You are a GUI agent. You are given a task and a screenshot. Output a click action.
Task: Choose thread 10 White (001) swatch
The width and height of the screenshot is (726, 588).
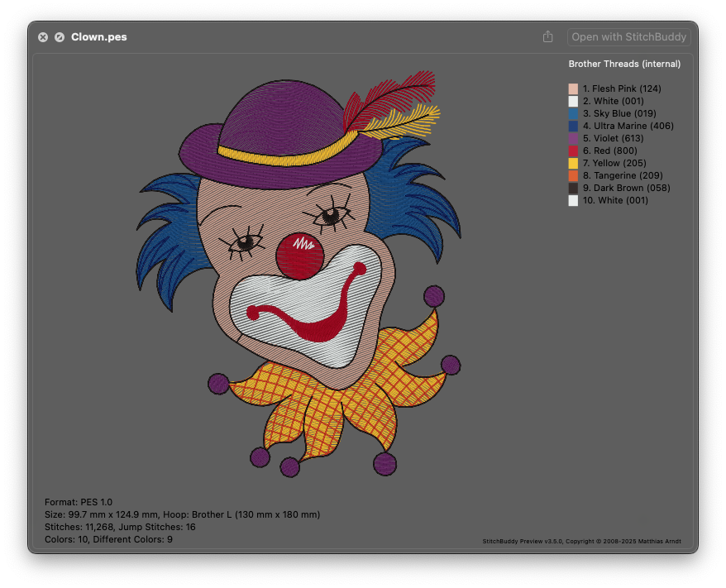573,200
